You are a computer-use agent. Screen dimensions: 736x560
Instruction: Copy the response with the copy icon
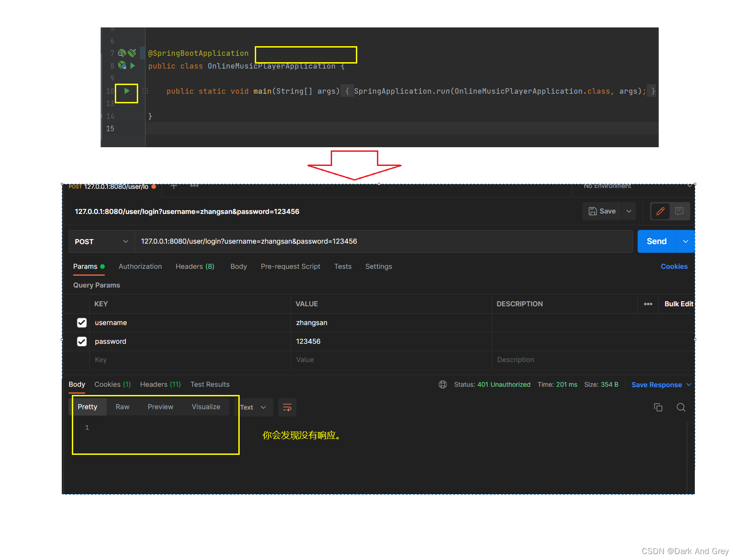coord(658,407)
